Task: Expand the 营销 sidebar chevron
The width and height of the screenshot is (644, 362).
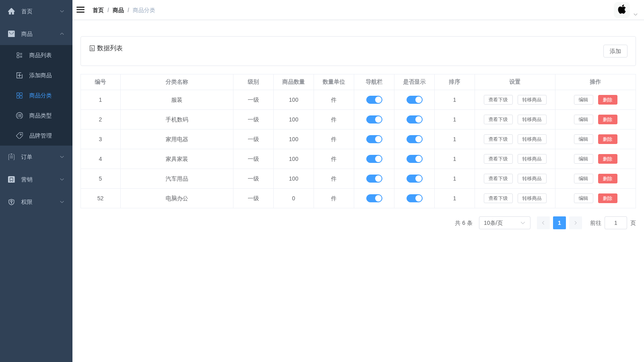Action: (62, 179)
